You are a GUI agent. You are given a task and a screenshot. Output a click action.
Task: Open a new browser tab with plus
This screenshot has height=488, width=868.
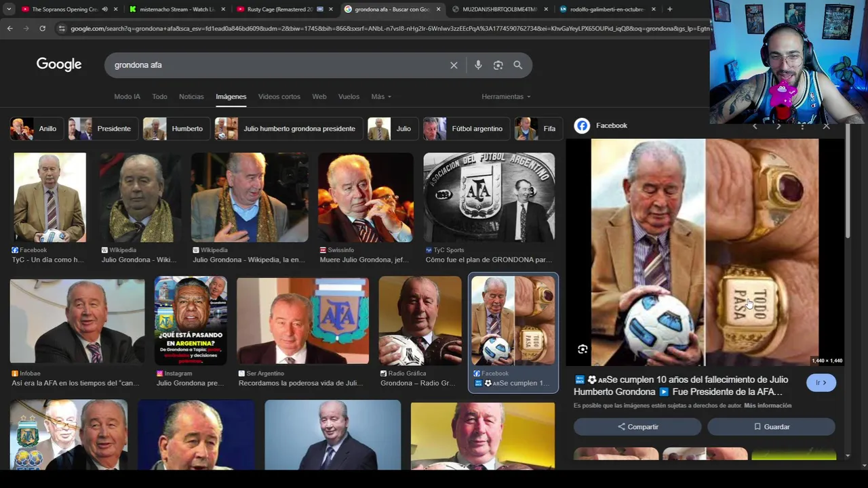coord(669,9)
